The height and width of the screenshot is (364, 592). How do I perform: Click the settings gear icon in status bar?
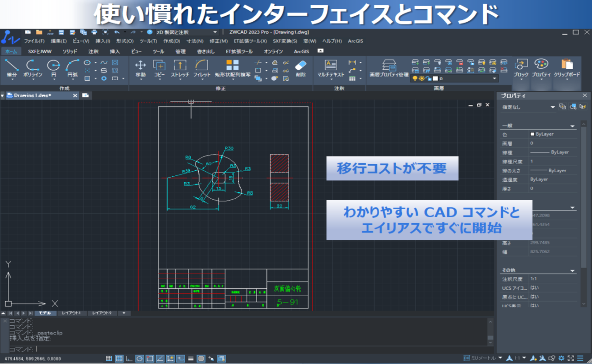coord(562,358)
